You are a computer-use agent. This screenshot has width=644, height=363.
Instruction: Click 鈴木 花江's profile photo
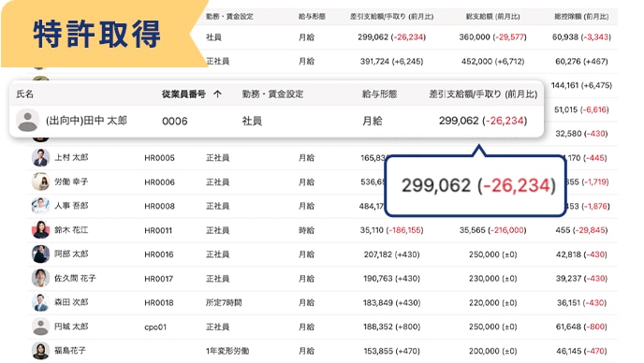click(x=40, y=230)
